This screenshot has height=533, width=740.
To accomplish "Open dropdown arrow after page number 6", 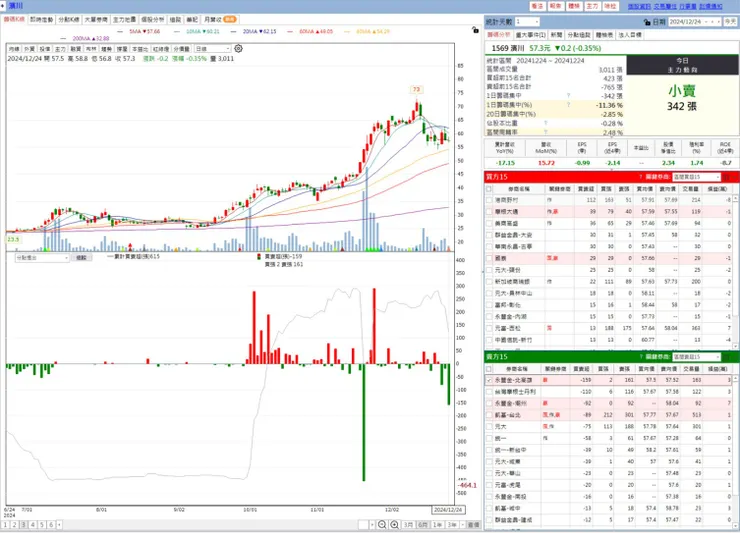I will click(x=59, y=525).
